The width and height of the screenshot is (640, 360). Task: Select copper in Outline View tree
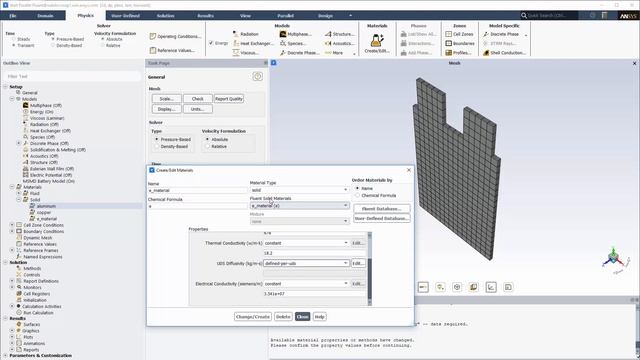pos(44,212)
